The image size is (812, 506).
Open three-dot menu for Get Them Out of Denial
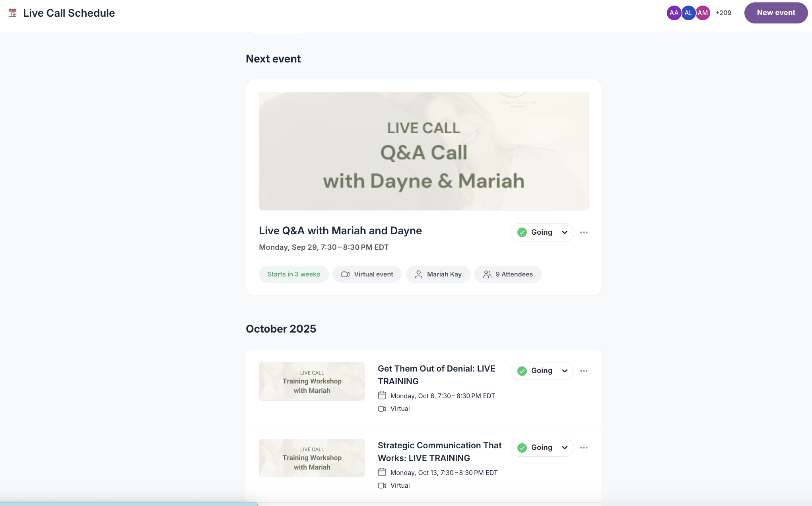click(x=583, y=371)
